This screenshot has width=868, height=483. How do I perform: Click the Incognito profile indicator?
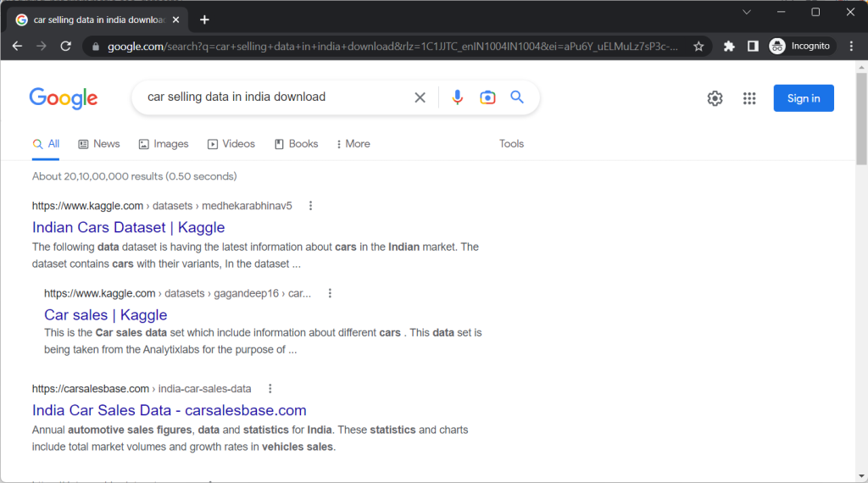pyautogui.click(x=800, y=47)
